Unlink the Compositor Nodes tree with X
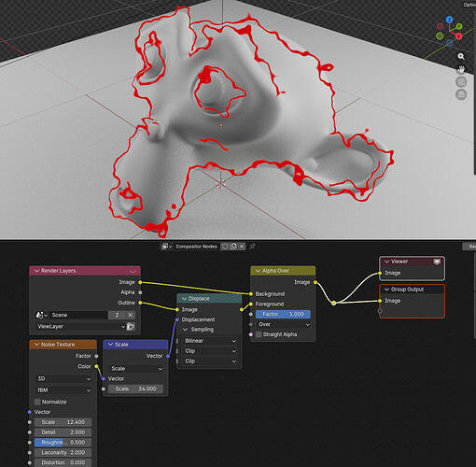This screenshot has height=467, width=476. 242,247
